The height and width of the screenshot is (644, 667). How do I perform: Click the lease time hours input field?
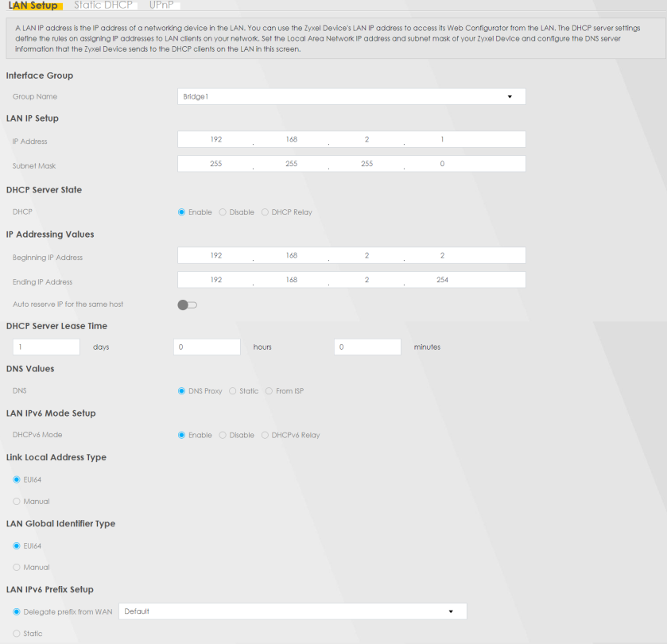click(207, 347)
